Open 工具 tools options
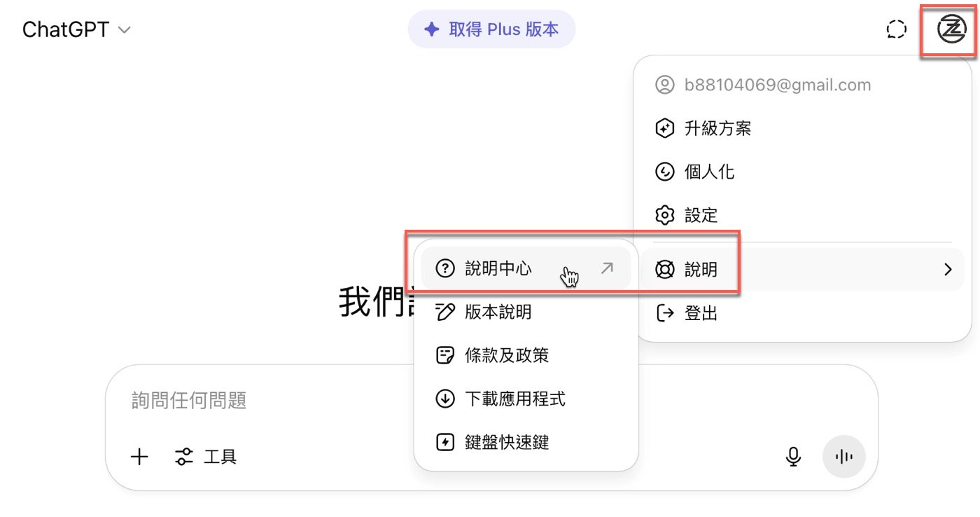The height and width of the screenshot is (517, 980). coord(206,457)
